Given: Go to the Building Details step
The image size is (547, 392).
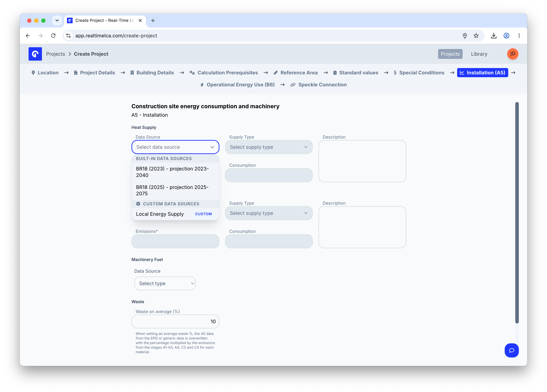Looking at the screenshot, I should pyautogui.click(x=152, y=73).
